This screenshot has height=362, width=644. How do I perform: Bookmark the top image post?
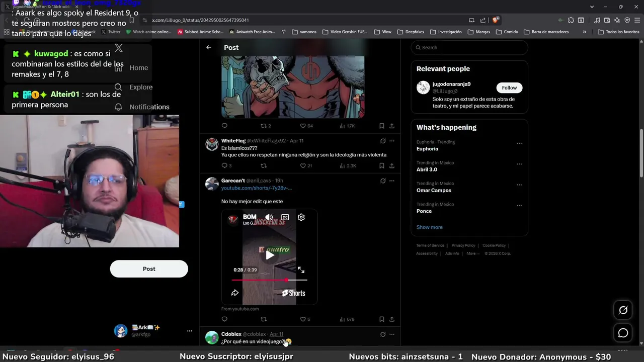coord(382,126)
